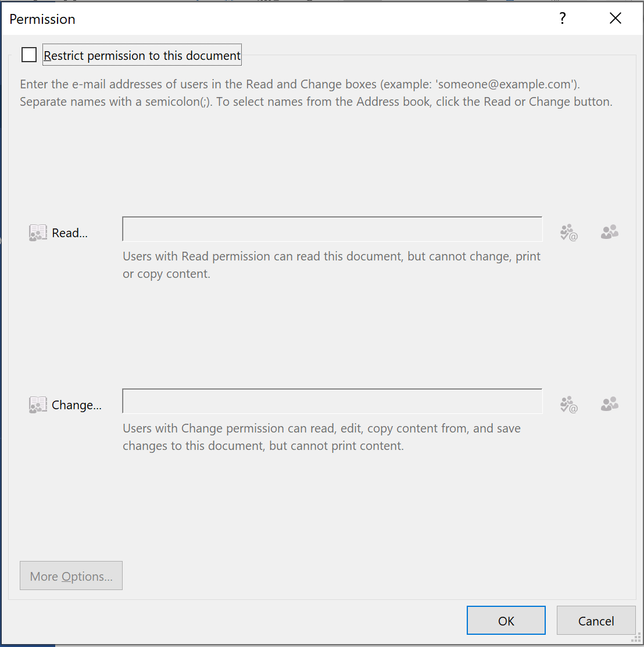Click the Read permission description text
This screenshot has height=647, width=644.
[x=331, y=265]
